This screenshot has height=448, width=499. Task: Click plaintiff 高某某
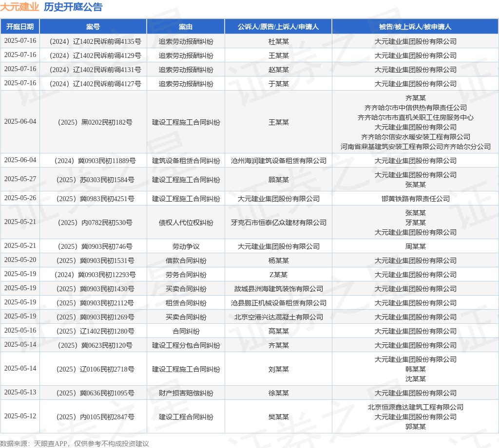point(278,331)
